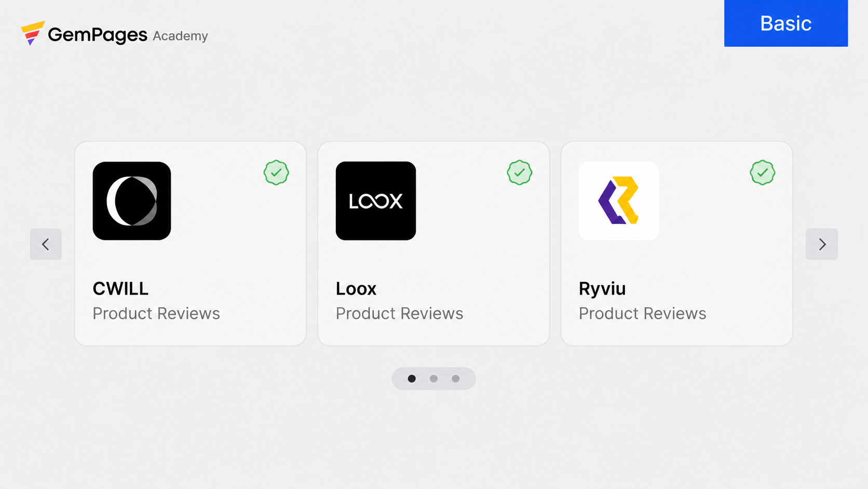The image size is (868, 489).
Task: Click the Ryviu app logo icon
Action: [x=619, y=201]
